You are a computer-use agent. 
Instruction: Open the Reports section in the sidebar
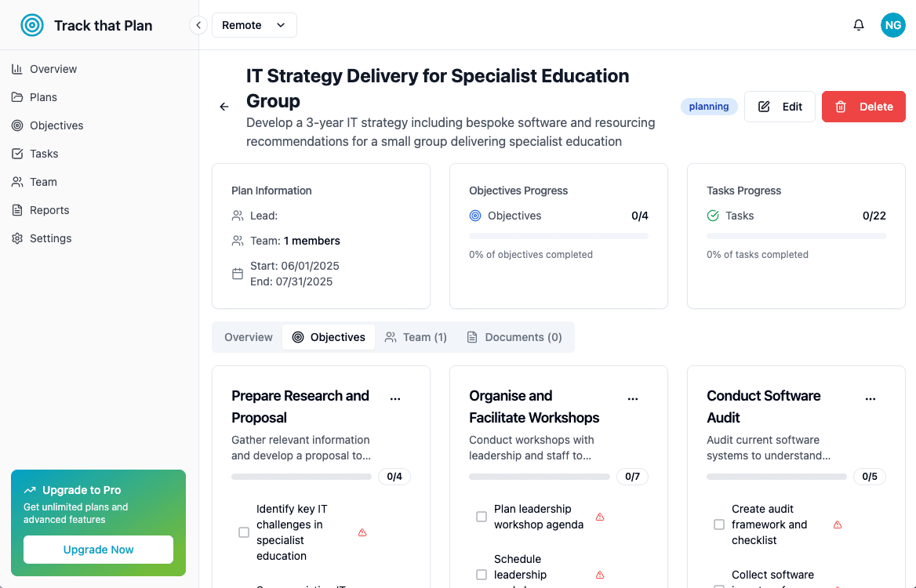tap(49, 209)
